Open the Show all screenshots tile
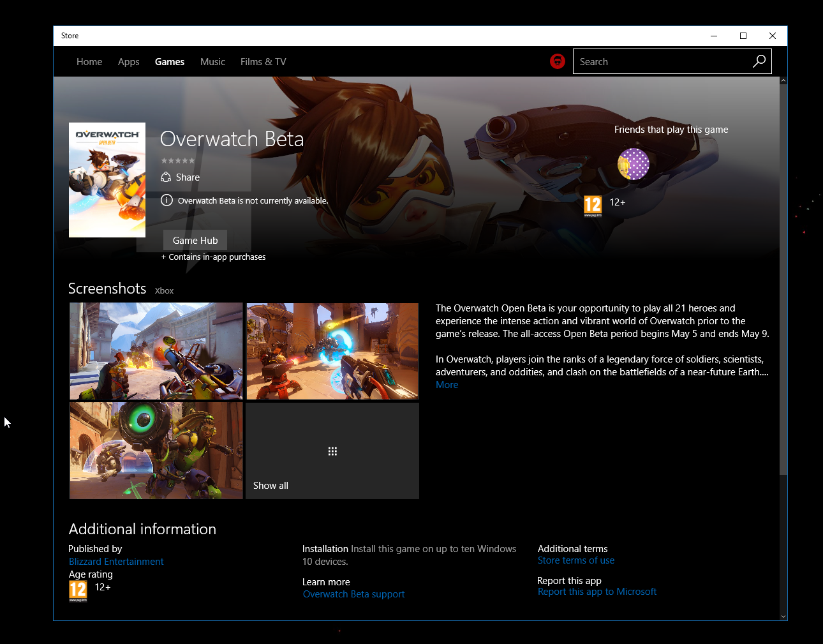 pos(332,451)
